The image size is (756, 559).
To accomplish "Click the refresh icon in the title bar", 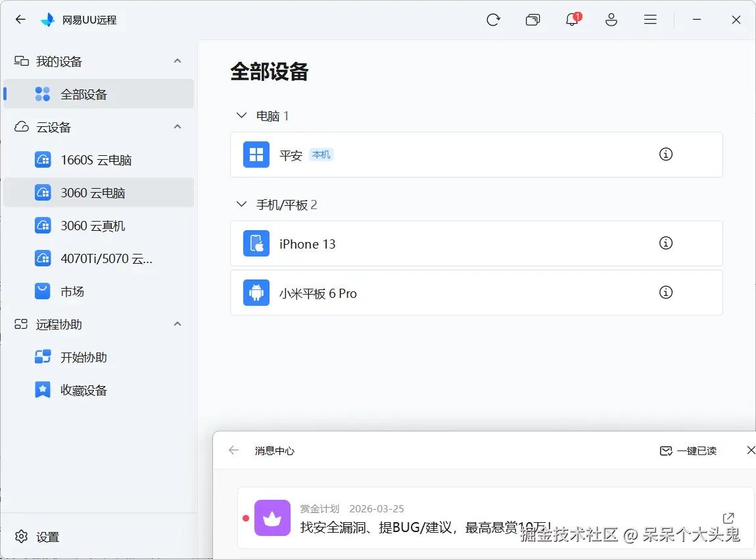I will click(x=494, y=20).
